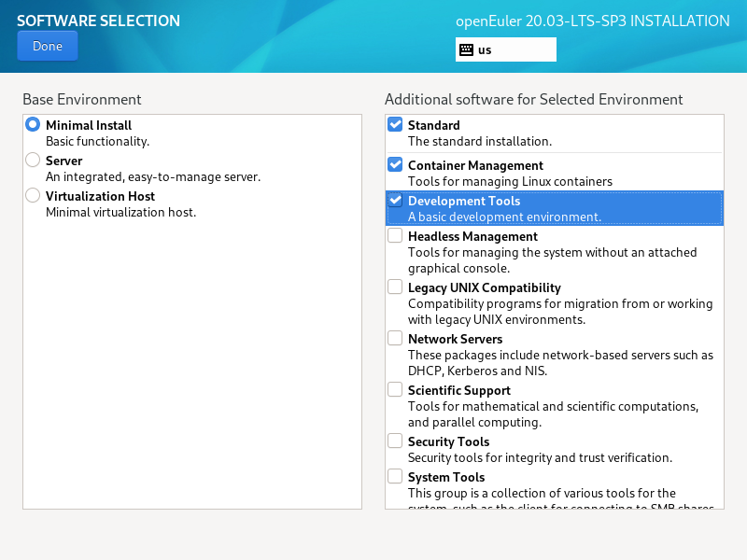Viewport: 747px width, 560px height.
Task: Click the 'Security Tools' label text
Action: (x=448, y=441)
